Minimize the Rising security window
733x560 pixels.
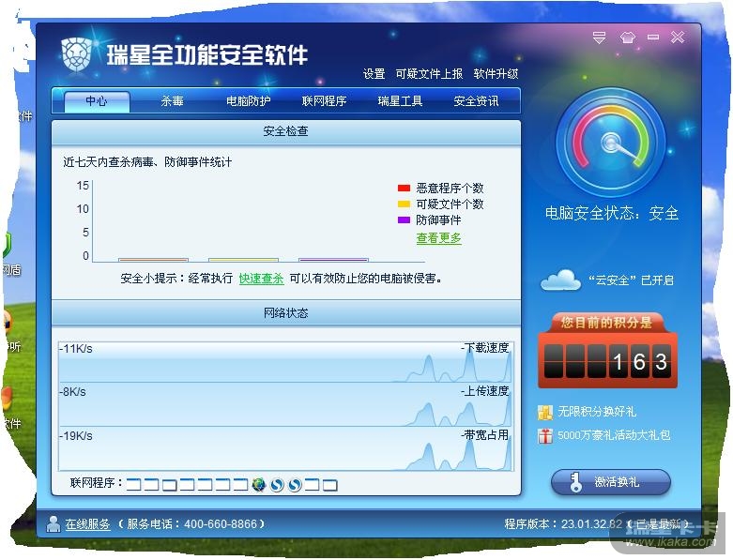coord(653,37)
